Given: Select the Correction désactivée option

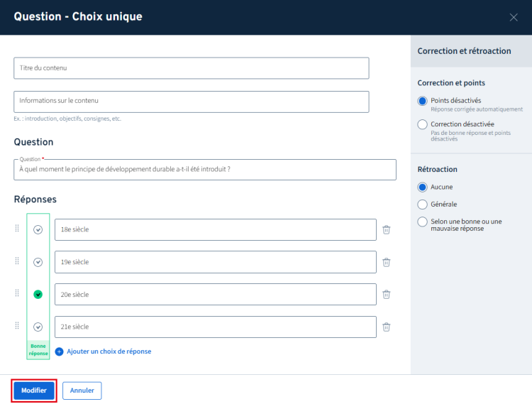Looking at the screenshot, I should coord(423,125).
